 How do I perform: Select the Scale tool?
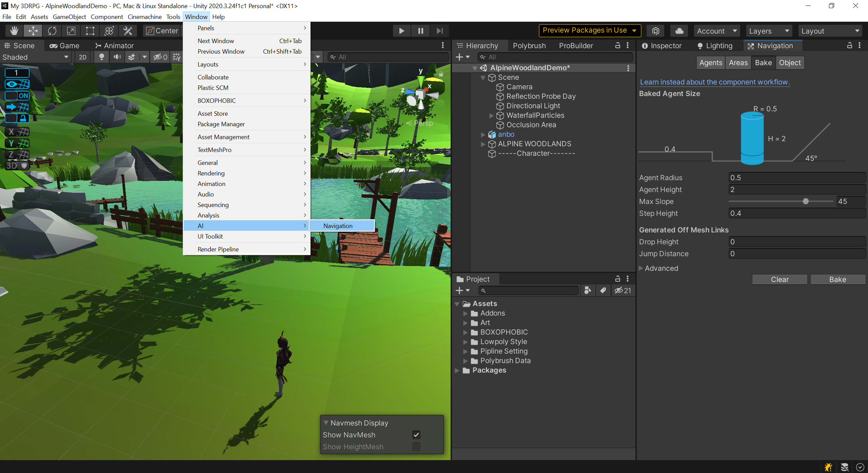pos(71,31)
